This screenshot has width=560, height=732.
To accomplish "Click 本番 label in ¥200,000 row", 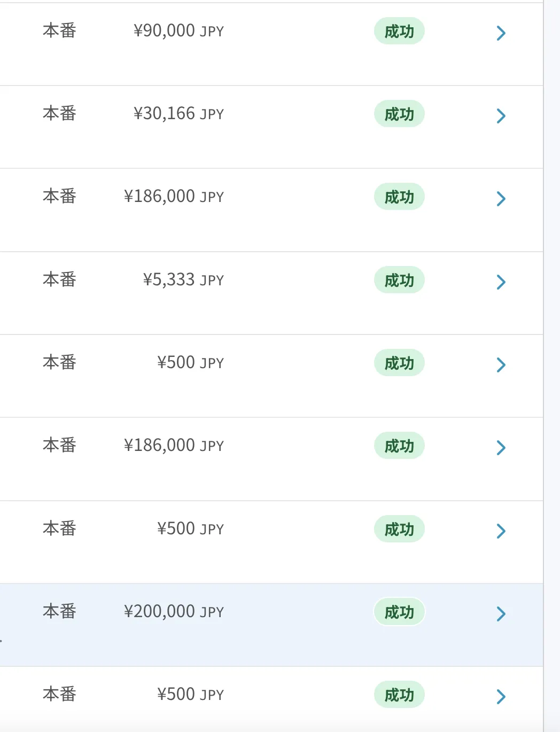I will 59,611.
